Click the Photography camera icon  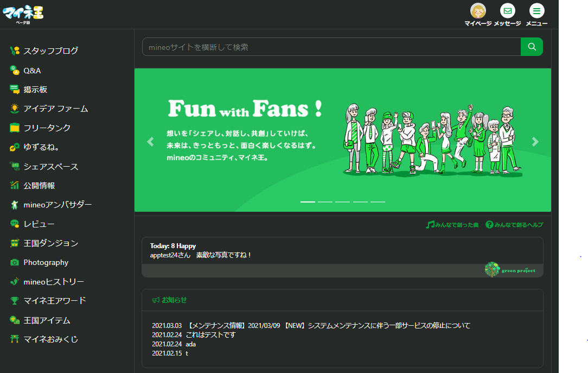pos(15,262)
